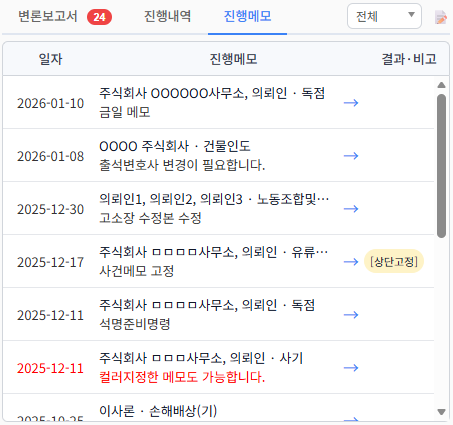Open the memo edit pencil icon
The height and width of the screenshot is (425, 453).
[441, 17]
